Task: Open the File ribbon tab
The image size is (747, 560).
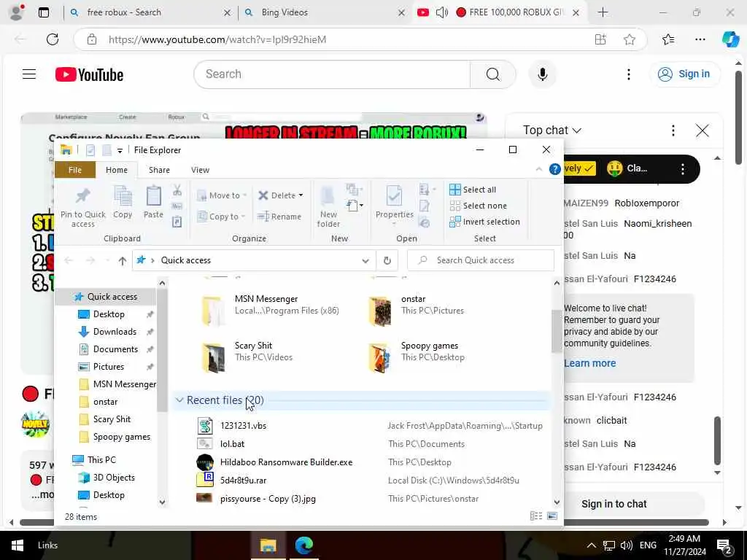Action: coord(75,170)
